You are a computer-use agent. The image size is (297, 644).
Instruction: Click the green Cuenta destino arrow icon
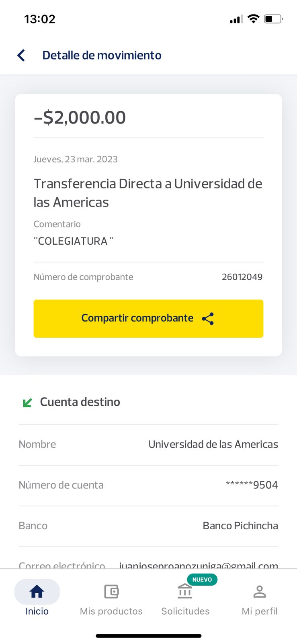(x=27, y=402)
